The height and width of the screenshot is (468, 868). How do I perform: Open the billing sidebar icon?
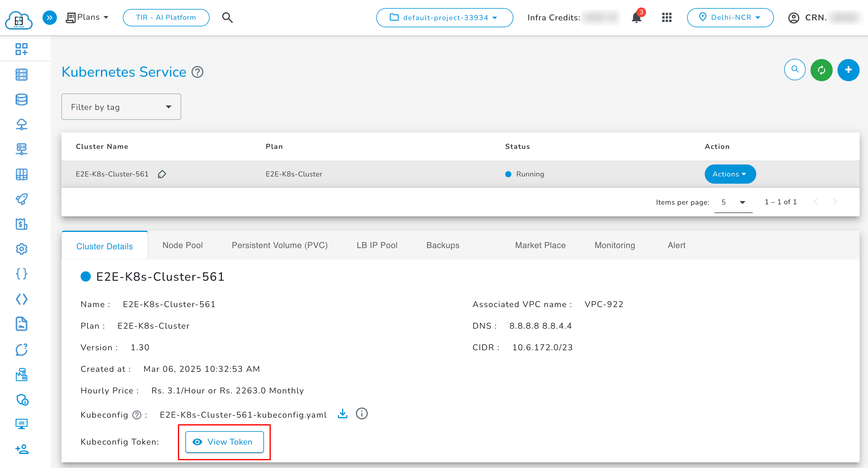point(22,224)
